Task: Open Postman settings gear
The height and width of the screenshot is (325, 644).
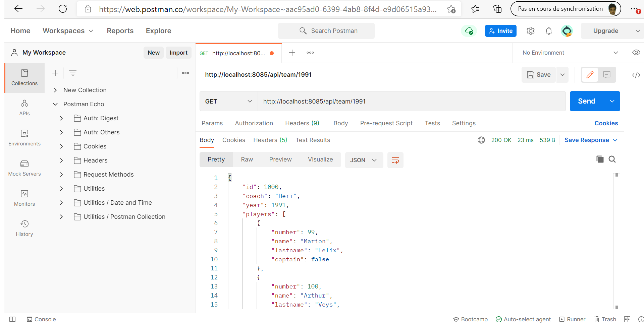Action: [530, 30]
